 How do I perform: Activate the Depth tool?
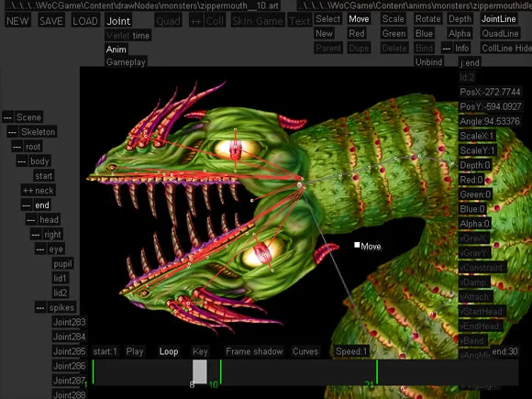pyautogui.click(x=460, y=19)
